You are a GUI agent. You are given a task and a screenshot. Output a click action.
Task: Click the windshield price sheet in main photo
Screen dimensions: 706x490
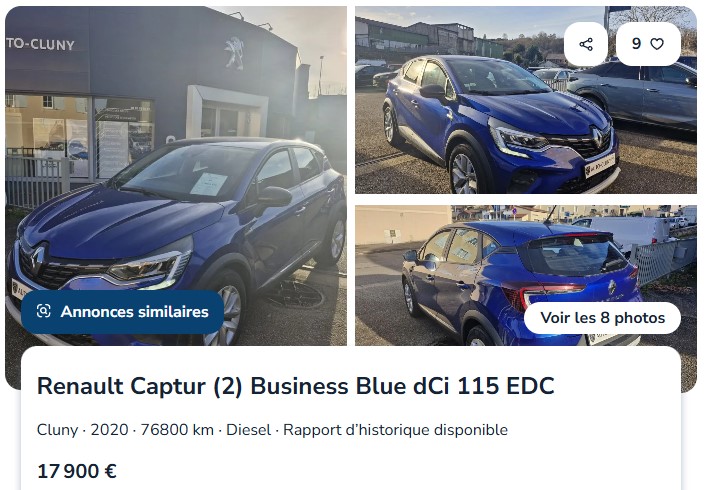208,184
